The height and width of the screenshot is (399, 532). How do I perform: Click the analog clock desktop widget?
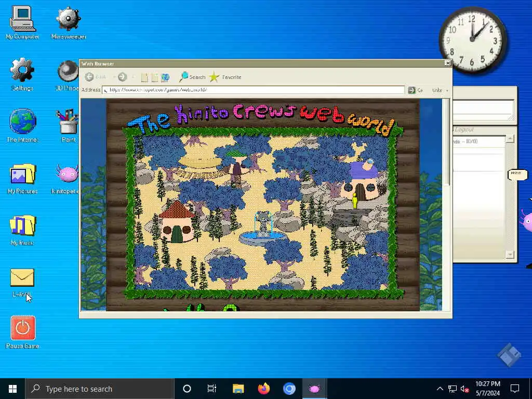point(473,40)
